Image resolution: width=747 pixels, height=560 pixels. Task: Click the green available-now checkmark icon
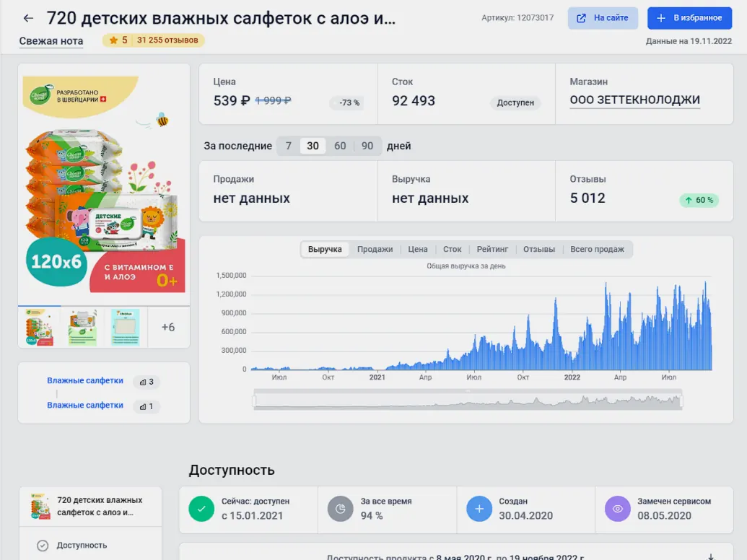(201, 509)
